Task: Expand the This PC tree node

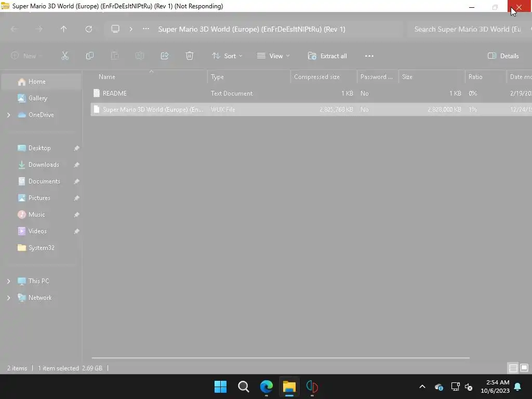Action: click(8, 281)
